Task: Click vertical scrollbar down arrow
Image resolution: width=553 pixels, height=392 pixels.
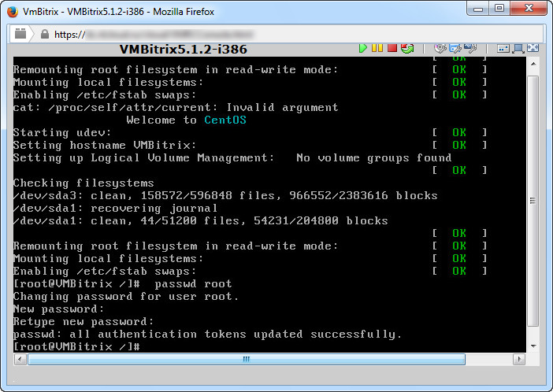Action: point(533,346)
